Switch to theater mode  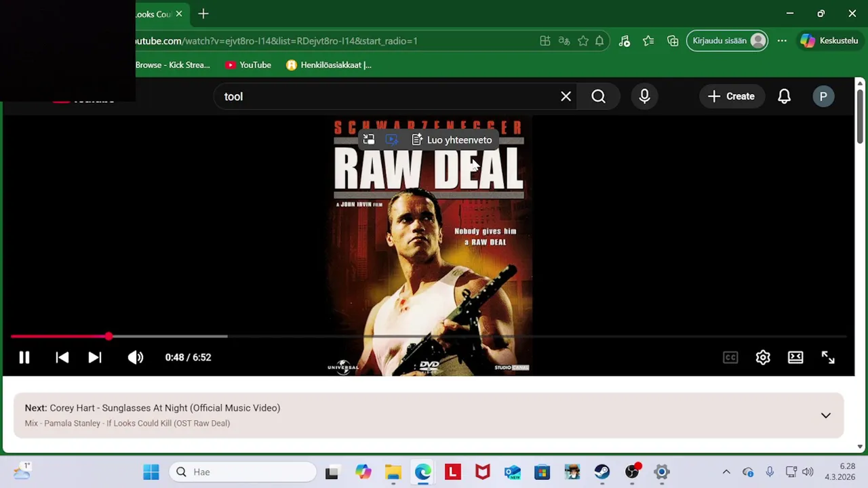click(795, 357)
